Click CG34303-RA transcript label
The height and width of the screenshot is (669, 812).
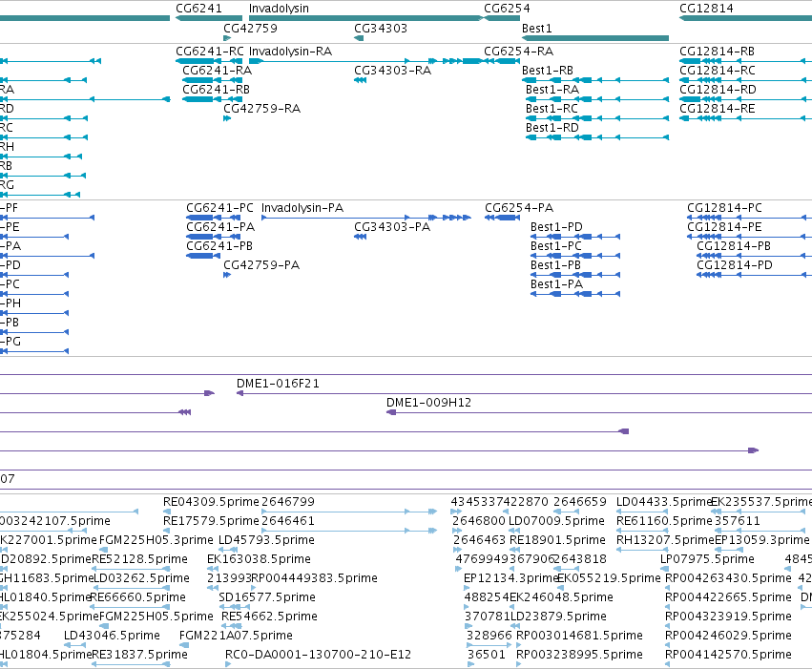392,71
